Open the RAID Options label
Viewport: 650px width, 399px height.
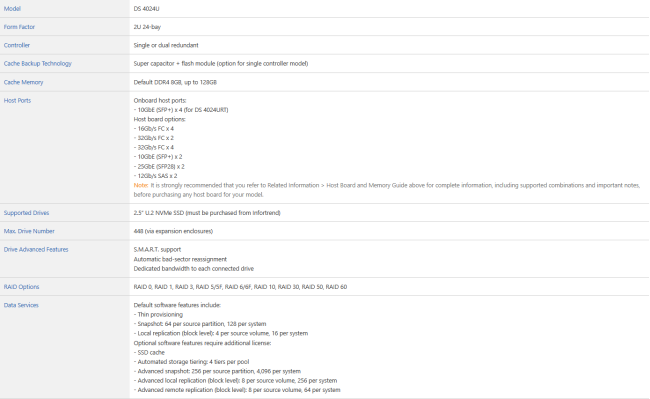[x=21, y=287]
